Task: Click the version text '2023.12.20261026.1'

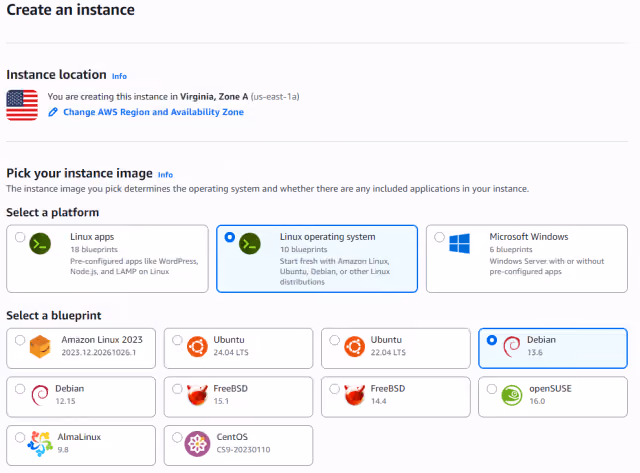Action: [x=99, y=352]
